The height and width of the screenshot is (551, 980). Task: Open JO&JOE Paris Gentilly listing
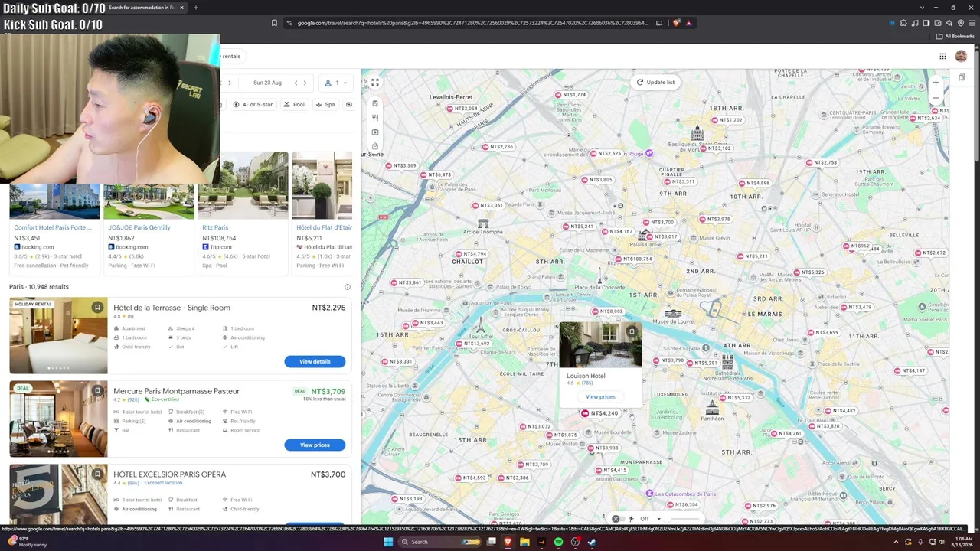pos(139,227)
